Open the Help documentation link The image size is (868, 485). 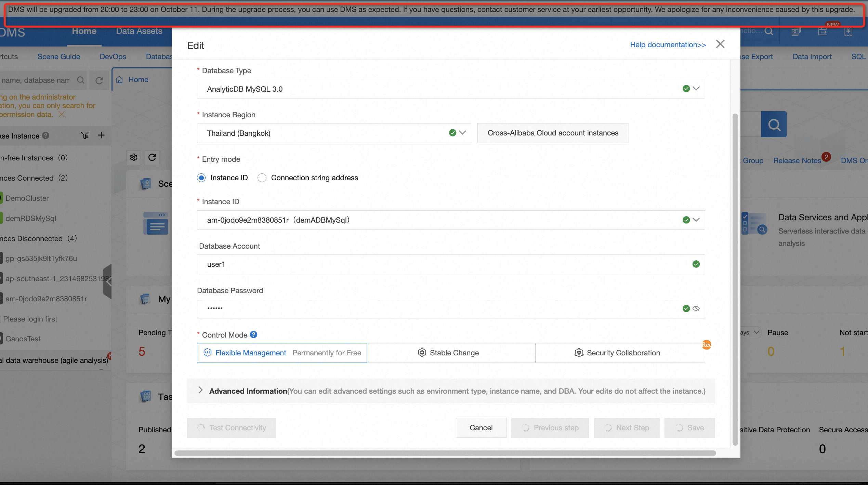coord(668,45)
